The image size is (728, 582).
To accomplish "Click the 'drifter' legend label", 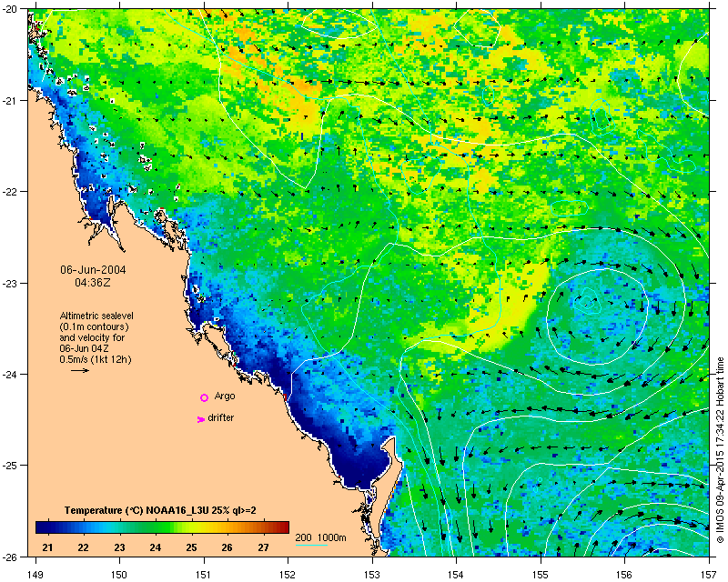I will pyautogui.click(x=221, y=417).
